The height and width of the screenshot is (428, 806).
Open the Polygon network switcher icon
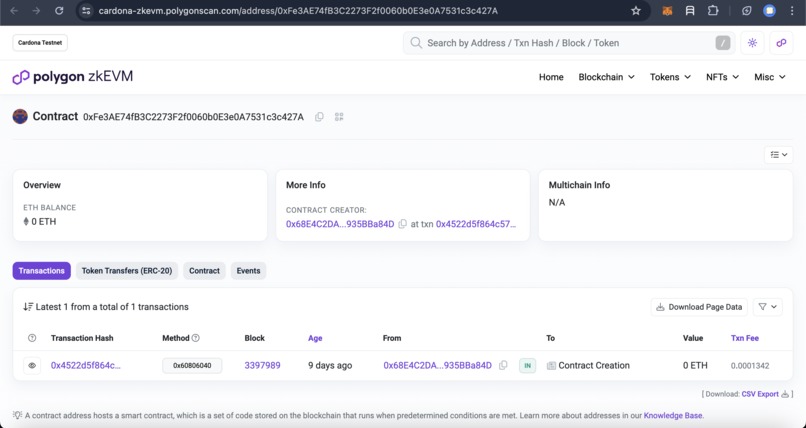781,43
